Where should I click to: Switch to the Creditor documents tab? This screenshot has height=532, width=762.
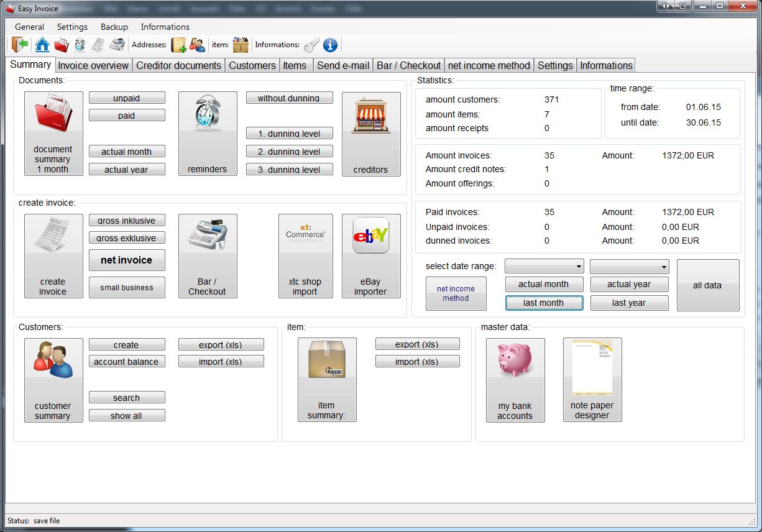click(x=178, y=65)
